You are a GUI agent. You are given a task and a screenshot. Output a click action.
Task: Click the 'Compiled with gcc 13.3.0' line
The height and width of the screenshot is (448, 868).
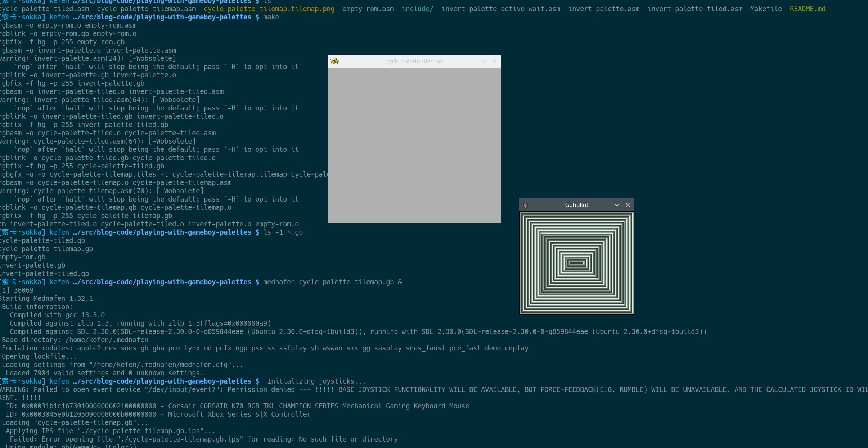click(57, 315)
